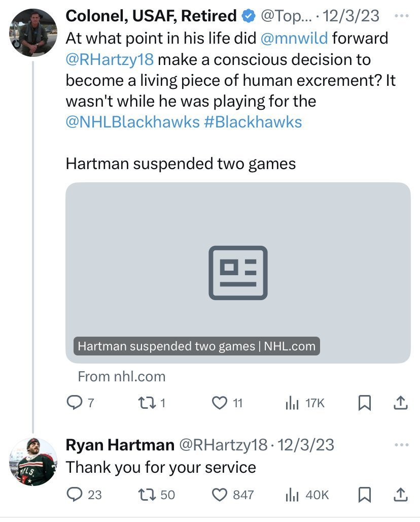The image size is (420, 522).
Task: Share Ryan Hartman's reply
Action: tap(400, 494)
